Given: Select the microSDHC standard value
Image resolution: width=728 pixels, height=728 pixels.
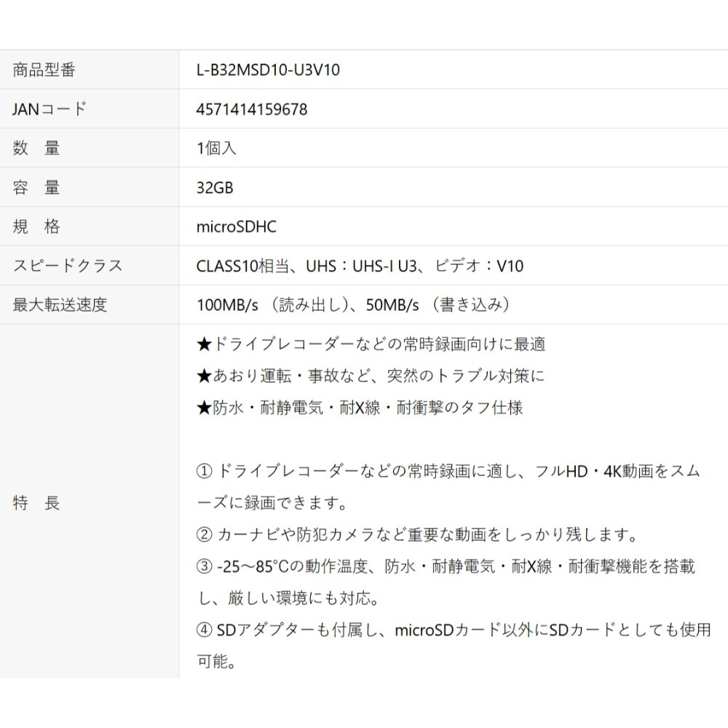Looking at the screenshot, I should (237, 227).
